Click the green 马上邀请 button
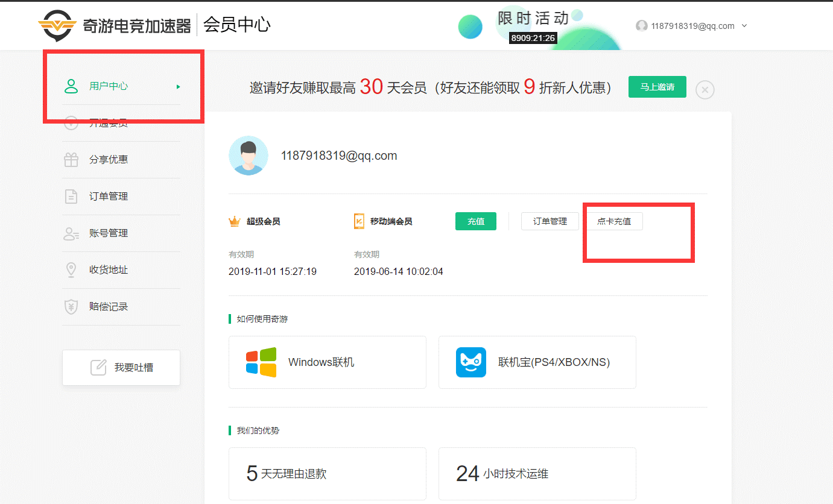 point(657,87)
